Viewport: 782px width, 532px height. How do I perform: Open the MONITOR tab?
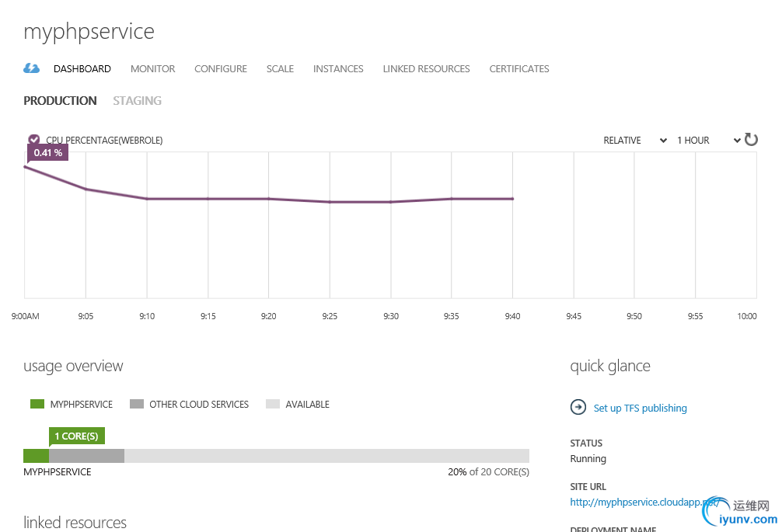point(152,69)
